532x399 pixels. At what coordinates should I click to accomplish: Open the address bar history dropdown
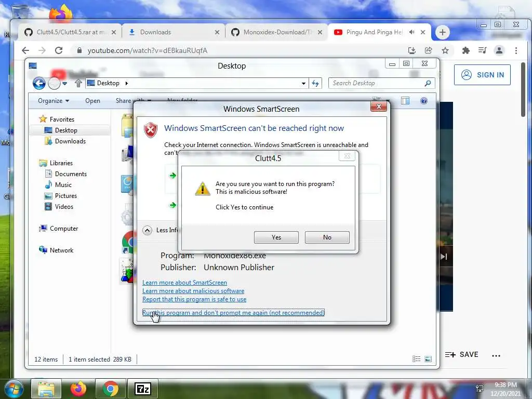(303, 84)
